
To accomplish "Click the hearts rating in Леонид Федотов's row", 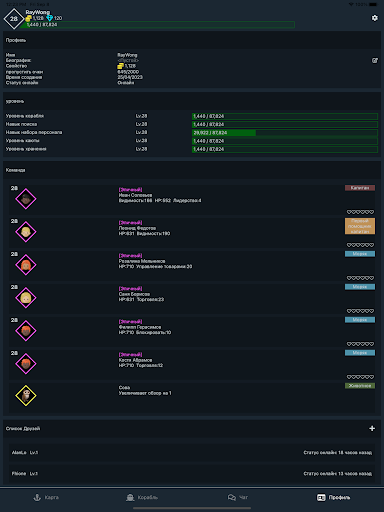I will coord(360,245).
